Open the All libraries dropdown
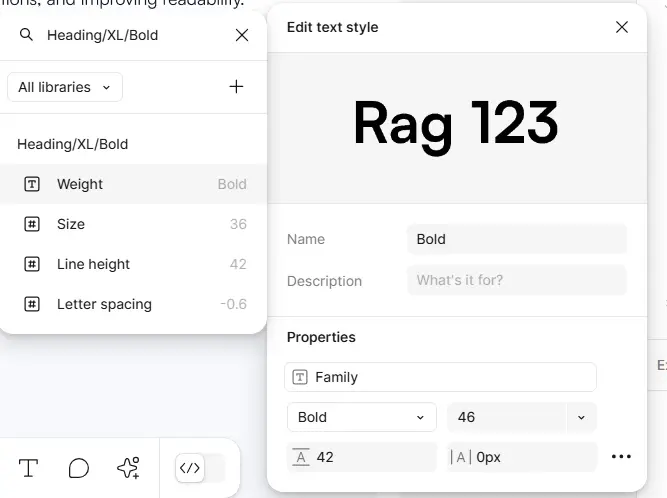The image size is (667, 498). pos(65,87)
